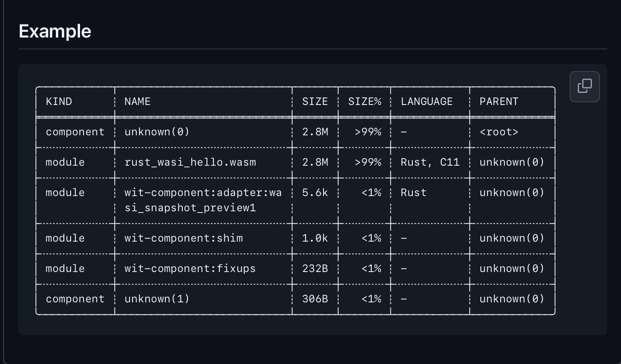Image resolution: width=621 pixels, height=364 pixels.
Task: Click the <root> parent cell
Action: click(x=499, y=132)
